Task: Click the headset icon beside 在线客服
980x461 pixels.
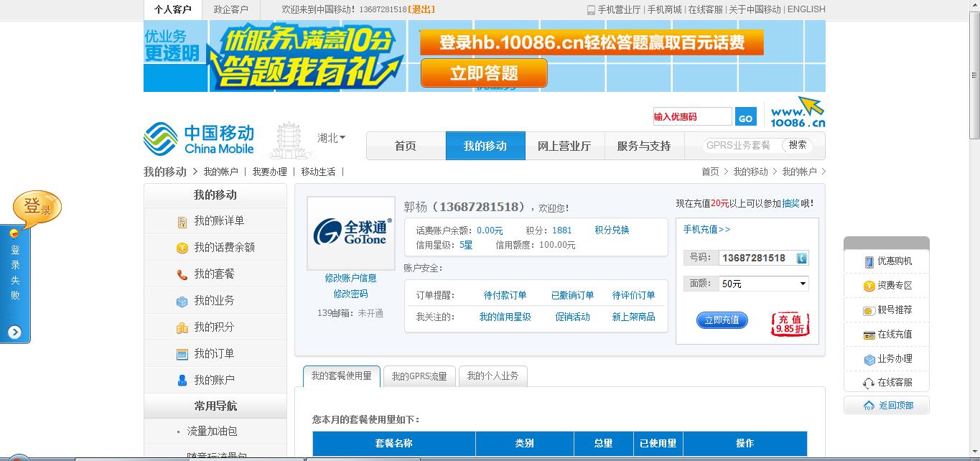Action: tap(869, 383)
